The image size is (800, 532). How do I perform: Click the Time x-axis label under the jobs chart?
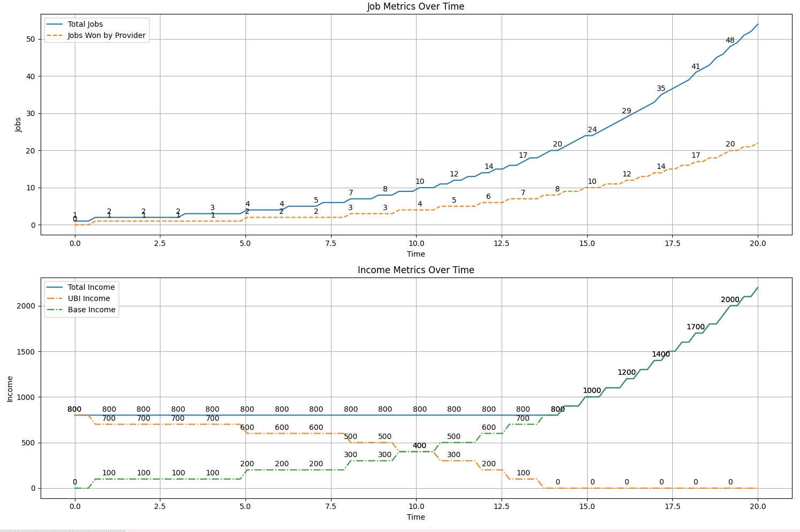click(416, 254)
